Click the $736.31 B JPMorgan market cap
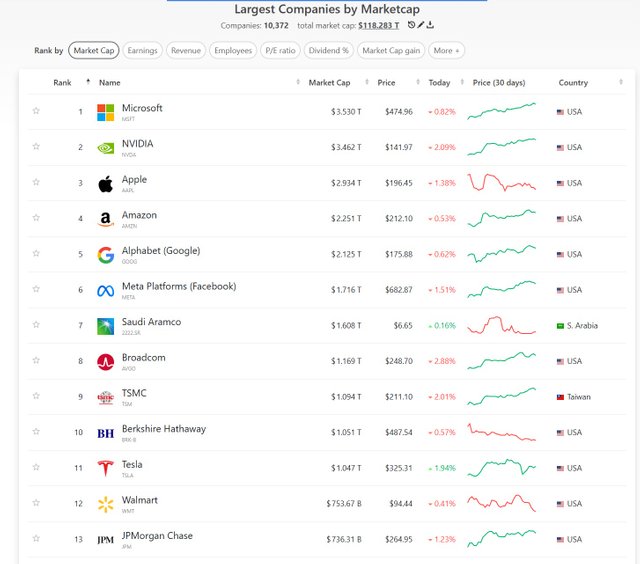The image size is (640, 564). (344, 540)
